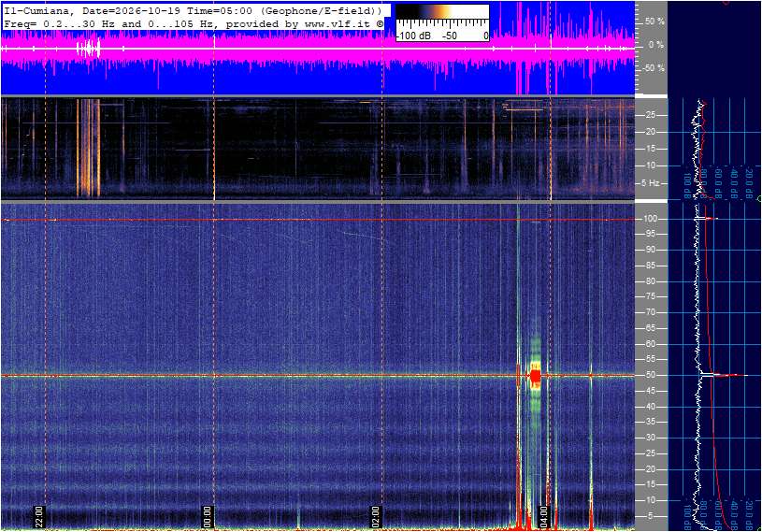Click the 15 Hz tick on upper geophone axis
The image size is (762, 532).
coord(650,149)
